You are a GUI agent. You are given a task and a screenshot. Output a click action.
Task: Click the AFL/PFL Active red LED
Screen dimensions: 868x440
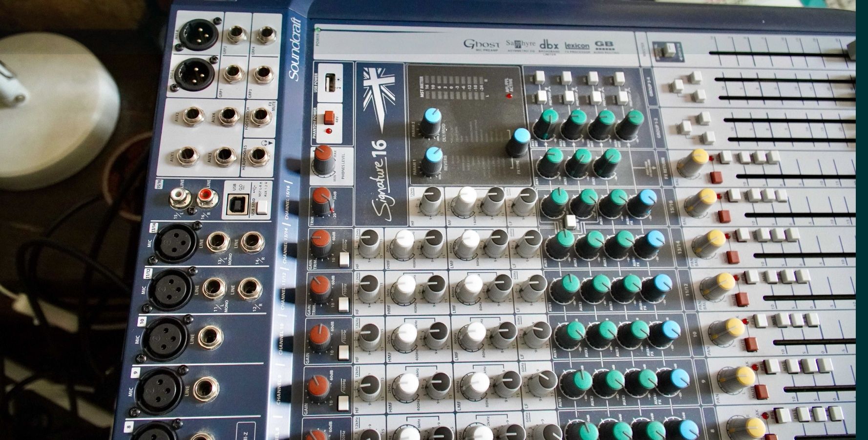click(x=509, y=95)
